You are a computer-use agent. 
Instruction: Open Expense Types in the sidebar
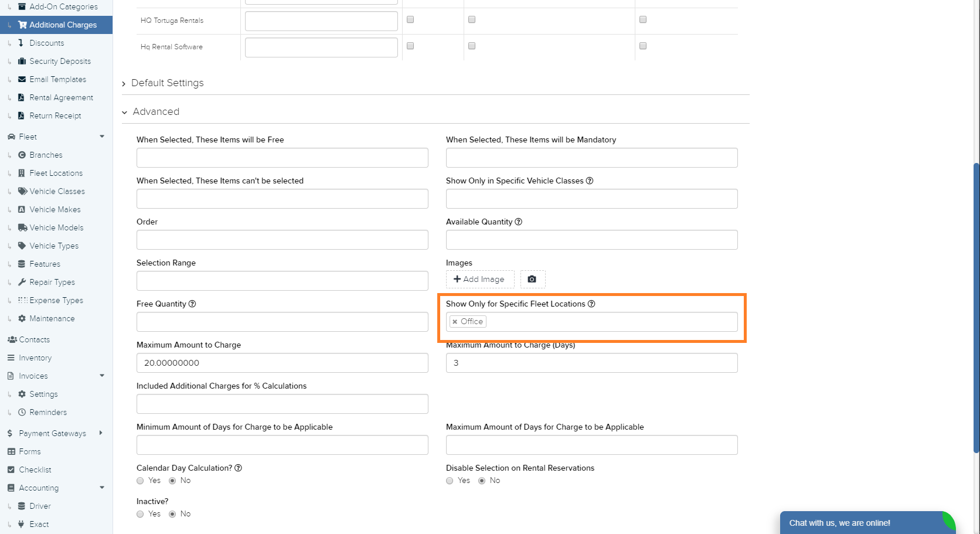56,300
